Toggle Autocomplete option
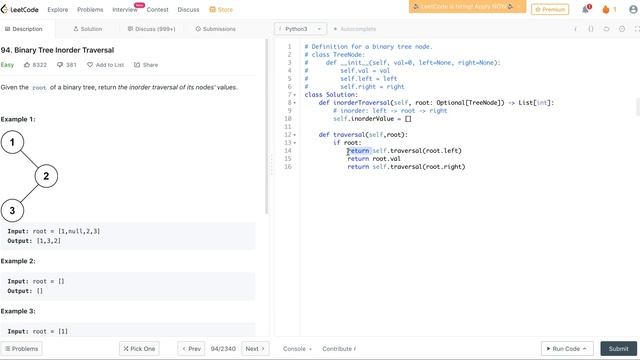Viewport: 640px width, 360px height. click(354, 29)
